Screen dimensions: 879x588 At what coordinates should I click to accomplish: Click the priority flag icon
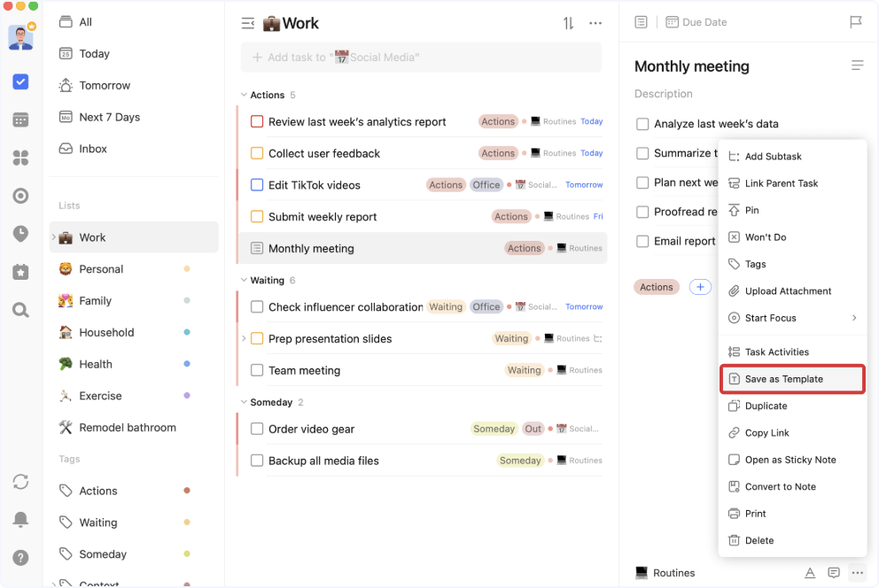[x=855, y=22]
